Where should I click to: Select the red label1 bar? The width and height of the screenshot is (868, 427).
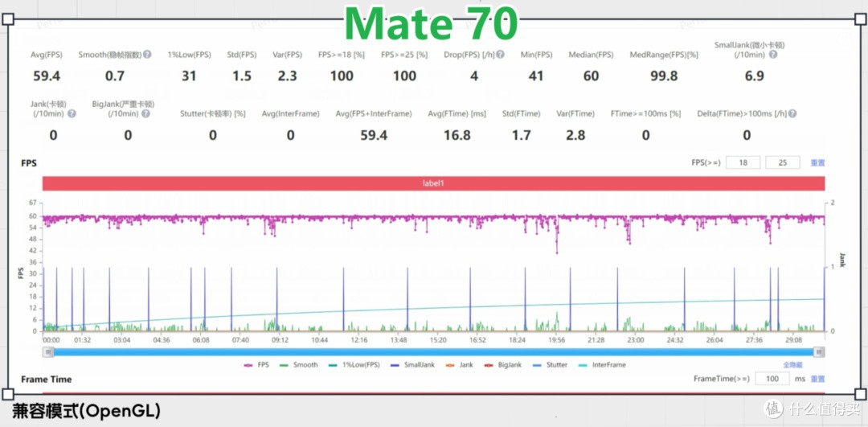click(433, 183)
